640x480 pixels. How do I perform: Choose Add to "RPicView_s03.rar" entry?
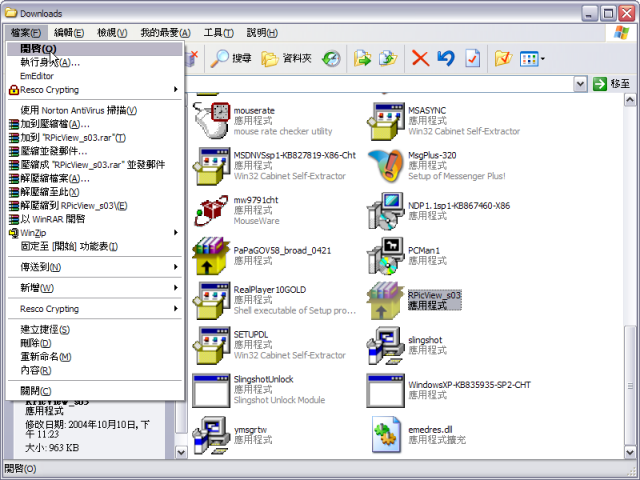tap(95, 138)
